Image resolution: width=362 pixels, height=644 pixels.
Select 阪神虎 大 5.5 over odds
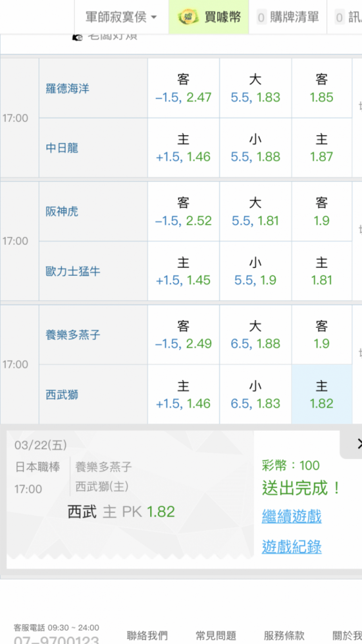(x=255, y=211)
